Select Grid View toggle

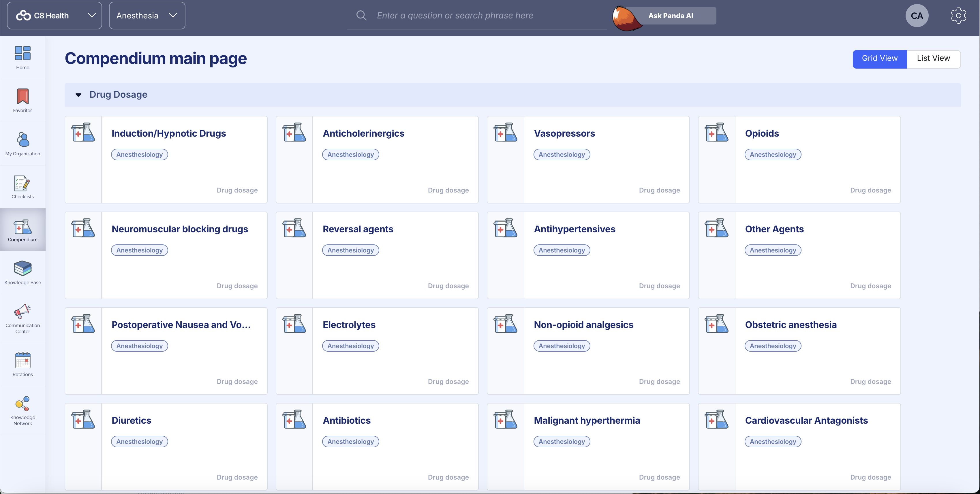879,59
